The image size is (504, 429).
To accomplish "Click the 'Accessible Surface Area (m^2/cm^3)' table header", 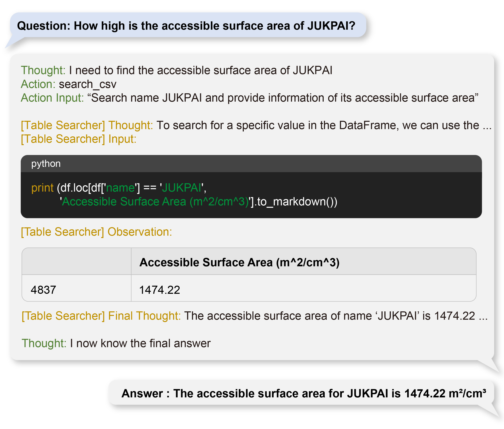I will (239, 262).
